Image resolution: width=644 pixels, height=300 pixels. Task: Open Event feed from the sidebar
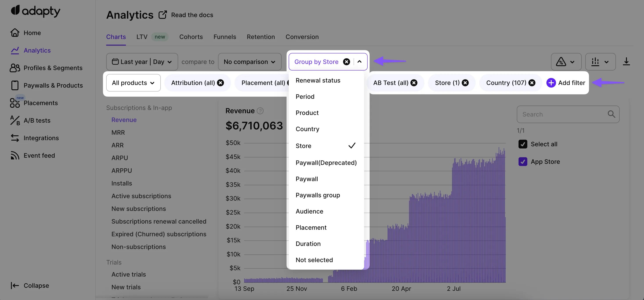pyautogui.click(x=39, y=155)
